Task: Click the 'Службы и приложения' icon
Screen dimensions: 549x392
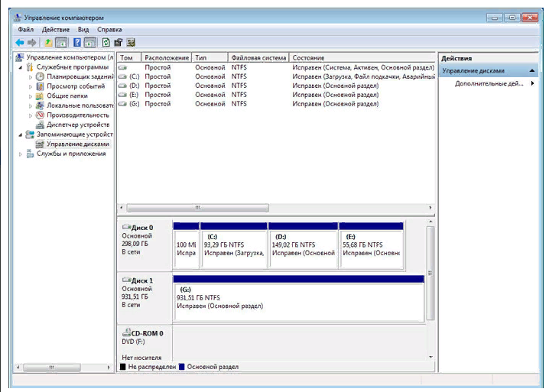Action: click(x=30, y=154)
